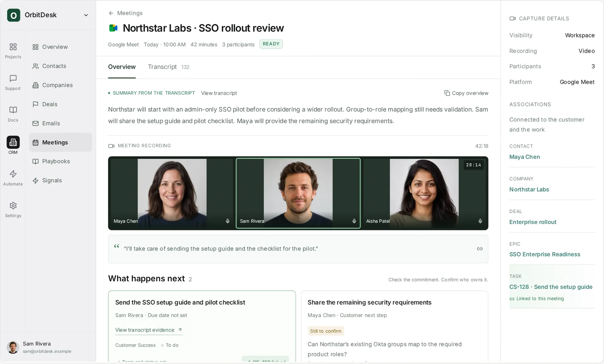This screenshot has width=604, height=364.
Task: Open Playbooks in the sidebar
Action: coord(60,161)
